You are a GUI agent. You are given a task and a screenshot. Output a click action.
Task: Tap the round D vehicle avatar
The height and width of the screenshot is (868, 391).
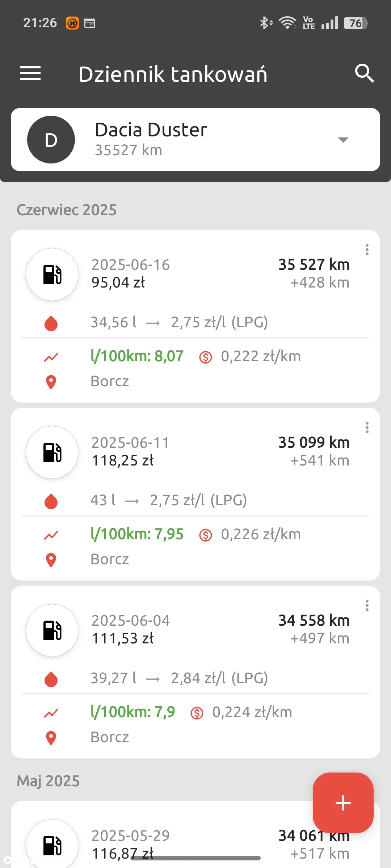[x=51, y=140]
